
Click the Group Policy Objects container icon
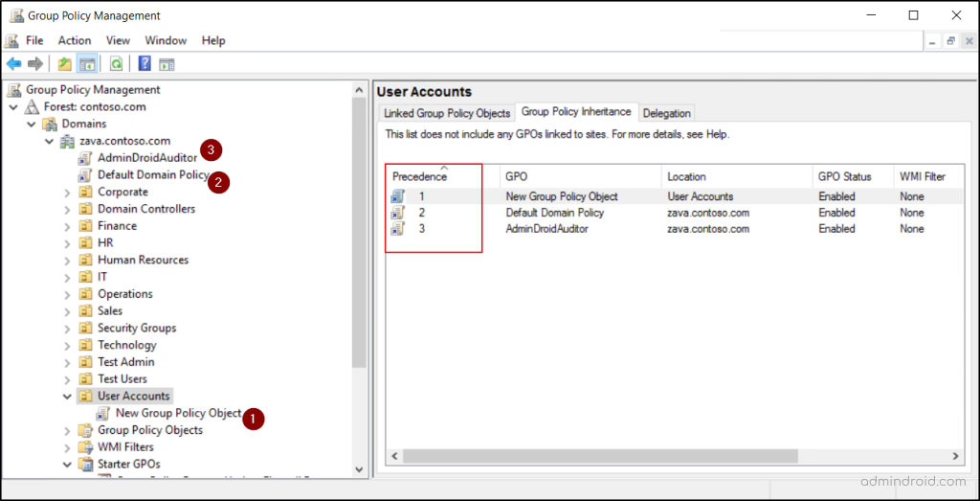pos(85,430)
